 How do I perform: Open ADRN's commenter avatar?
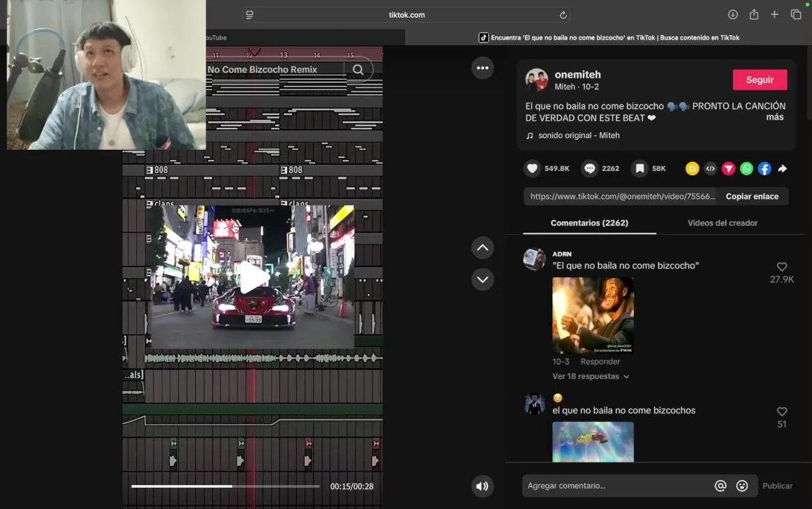[x=535, y=259]
